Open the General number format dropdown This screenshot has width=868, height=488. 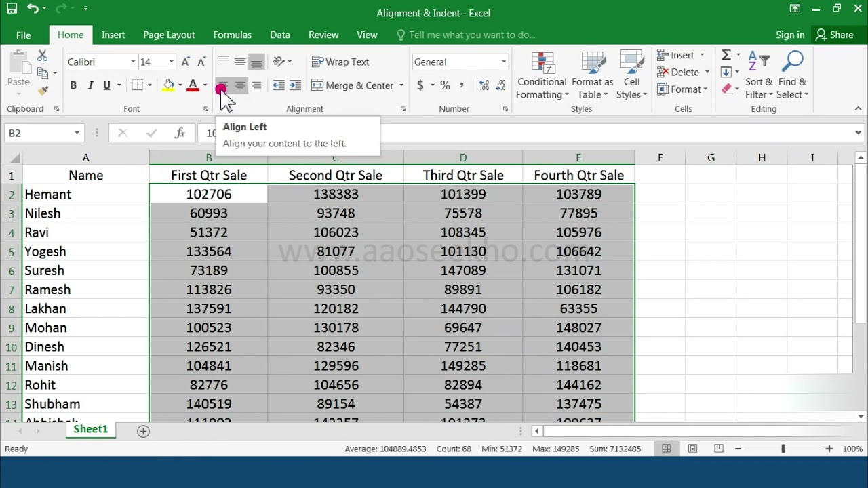(503, 62)
